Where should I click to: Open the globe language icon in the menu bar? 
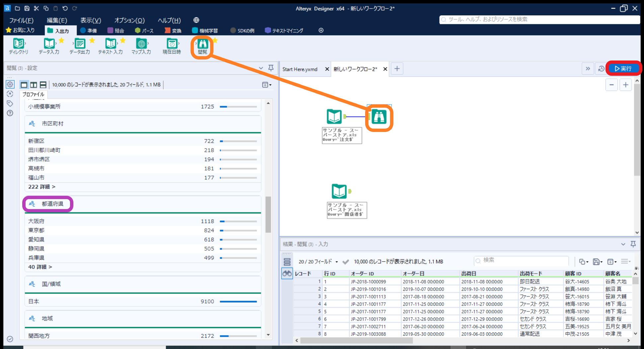(196, 20)
